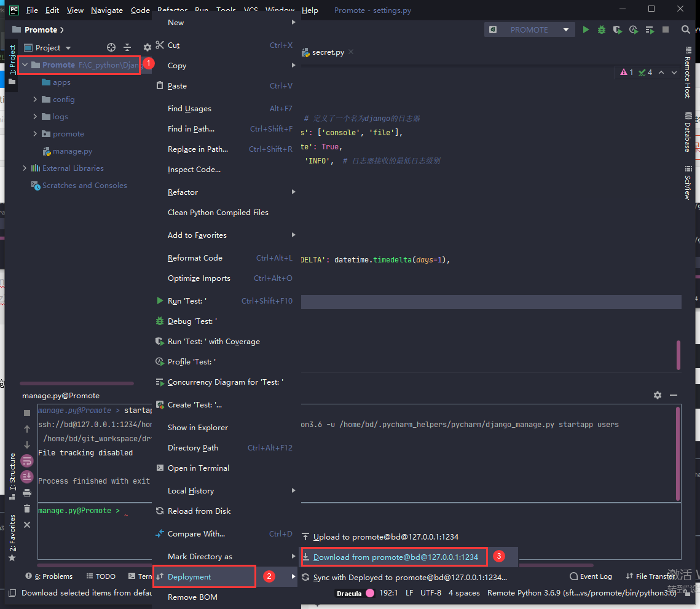Click the stop square in manage.py console
The width and height of the screenshot is (700, 609).
27,413
